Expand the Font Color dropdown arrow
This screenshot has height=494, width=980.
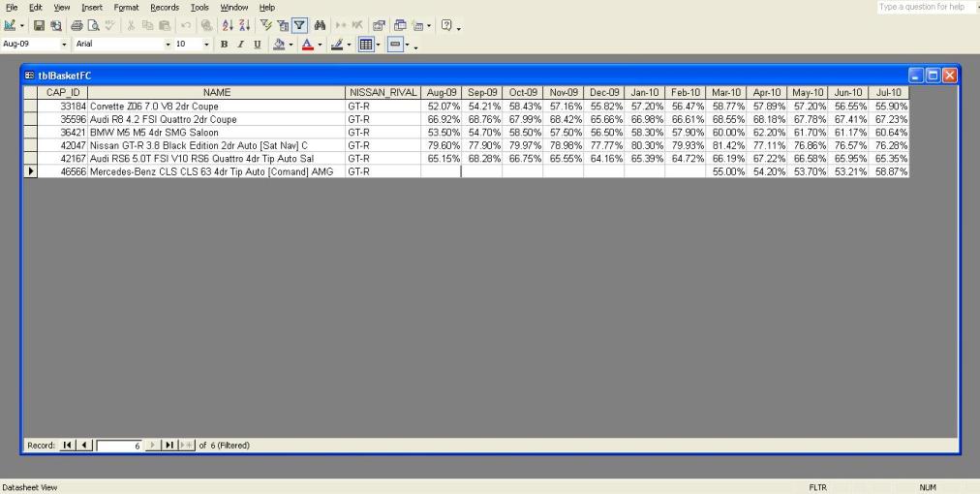[x=320, y=45]
